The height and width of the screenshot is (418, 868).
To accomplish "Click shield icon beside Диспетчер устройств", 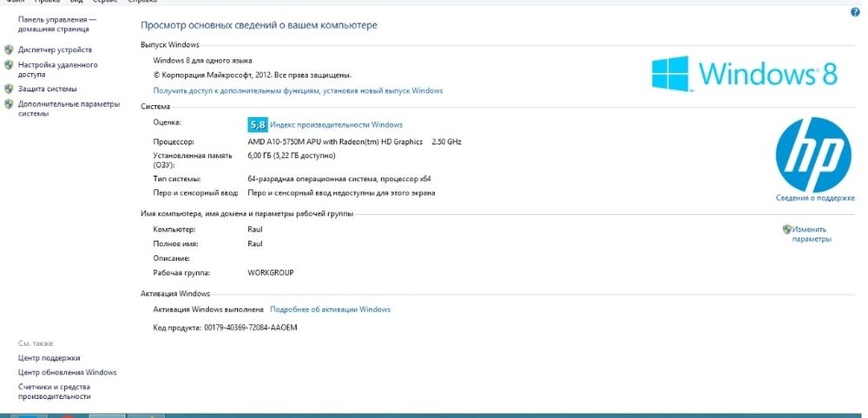I will click(x=9, y=49).
